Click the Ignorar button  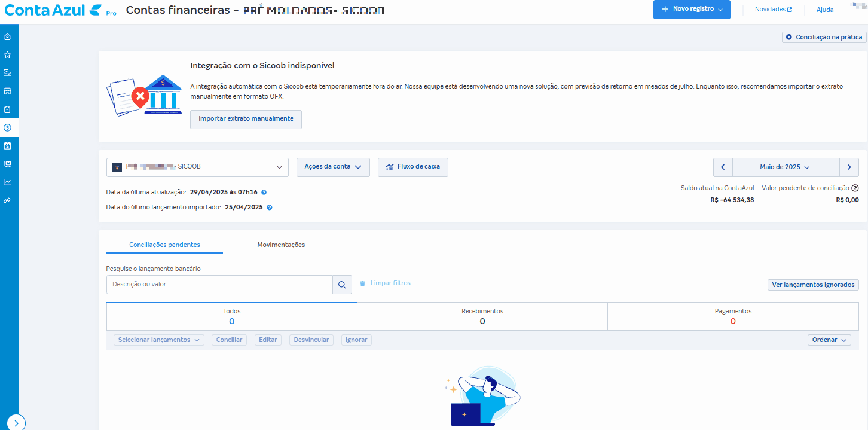pyautogui.click(x=356, y=340)
